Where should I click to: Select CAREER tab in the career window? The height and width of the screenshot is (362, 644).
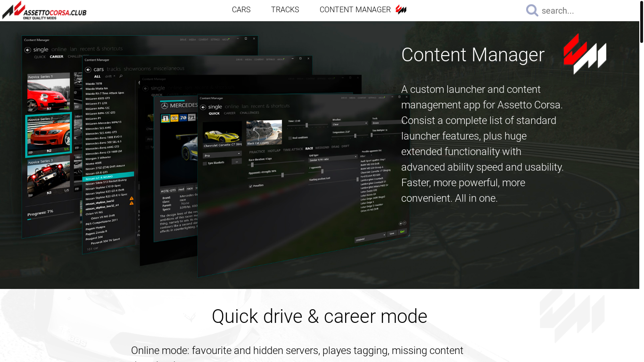57,57
